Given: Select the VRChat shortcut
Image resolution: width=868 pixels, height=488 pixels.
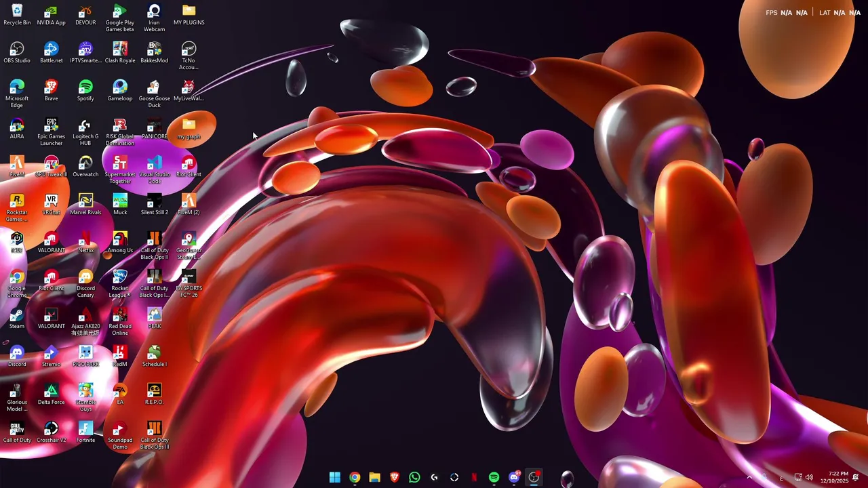Looking at the screenshot, I should click(x=51, y=205).
